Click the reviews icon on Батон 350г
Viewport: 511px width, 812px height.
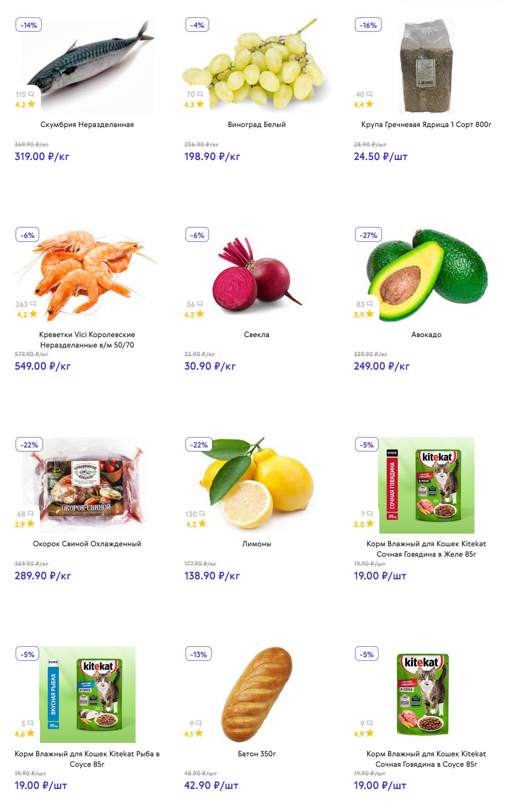[x=199, y=723]
